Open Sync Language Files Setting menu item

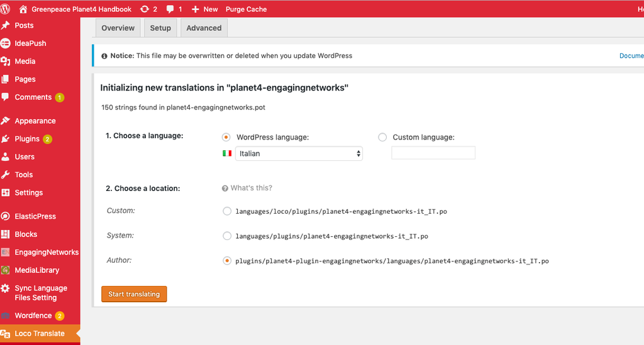40,293
